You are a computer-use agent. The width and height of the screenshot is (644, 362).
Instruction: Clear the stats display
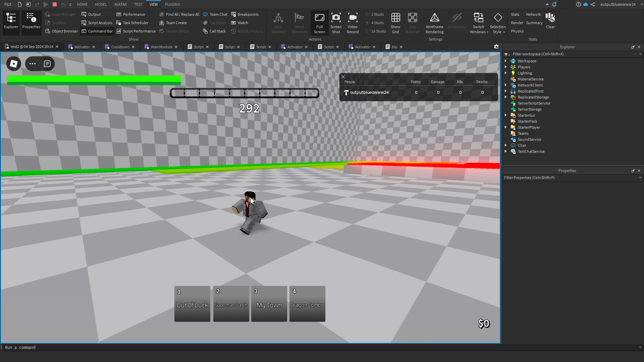pos(550,21)
